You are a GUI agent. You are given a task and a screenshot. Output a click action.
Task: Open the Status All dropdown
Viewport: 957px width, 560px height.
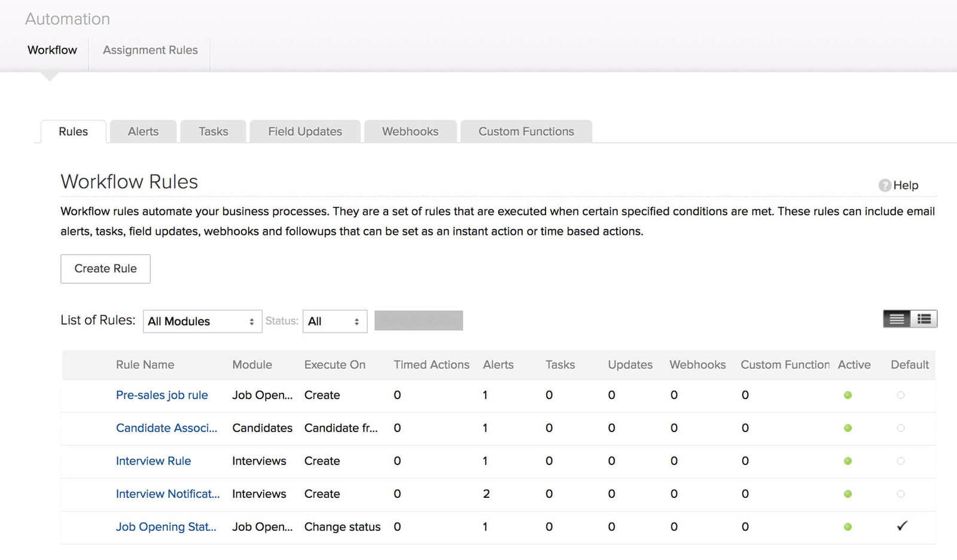(x=334, y=322)
